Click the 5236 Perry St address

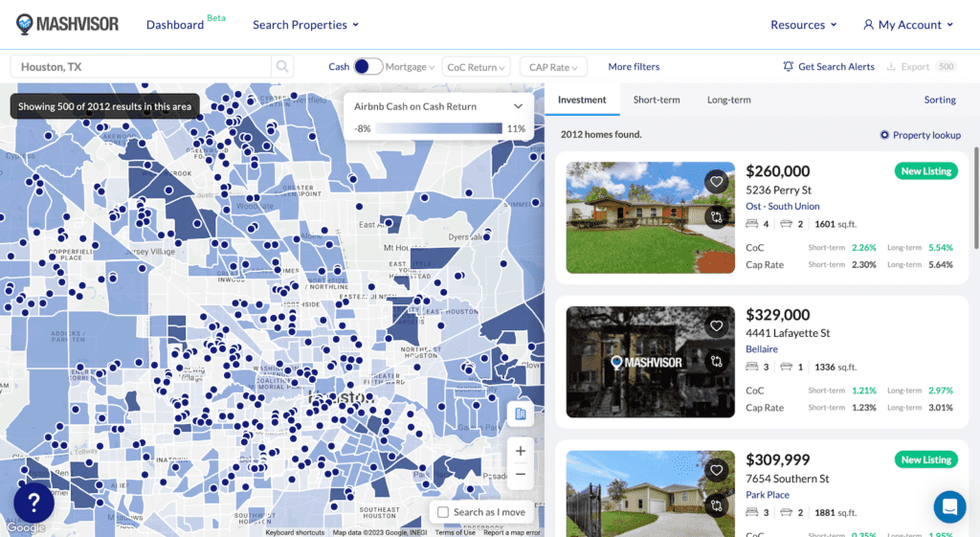point(778,190)
